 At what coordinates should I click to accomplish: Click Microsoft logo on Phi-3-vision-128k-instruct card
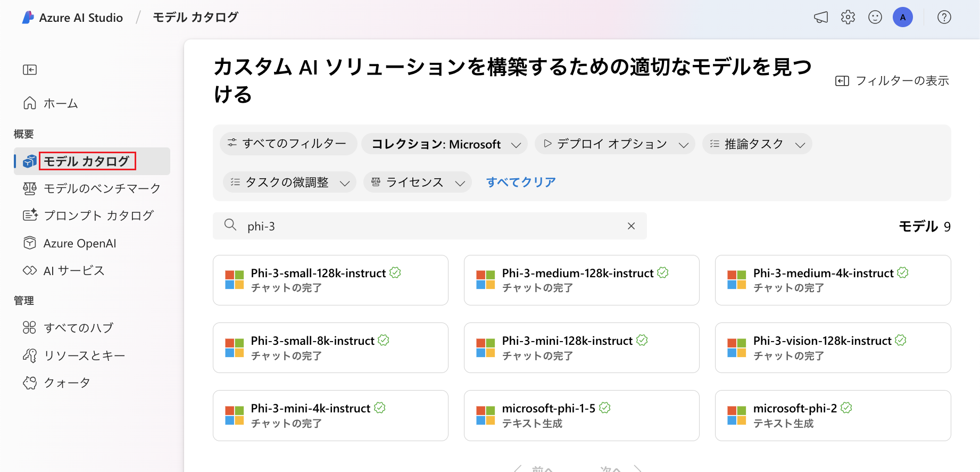(x=737, y=348)
